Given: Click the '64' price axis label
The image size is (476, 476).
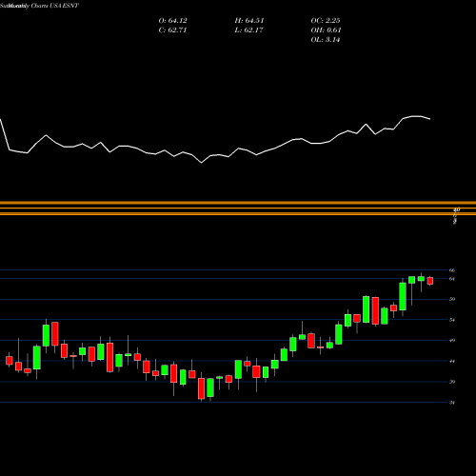Looking at the screenshot, I should (x=452, y=279).
